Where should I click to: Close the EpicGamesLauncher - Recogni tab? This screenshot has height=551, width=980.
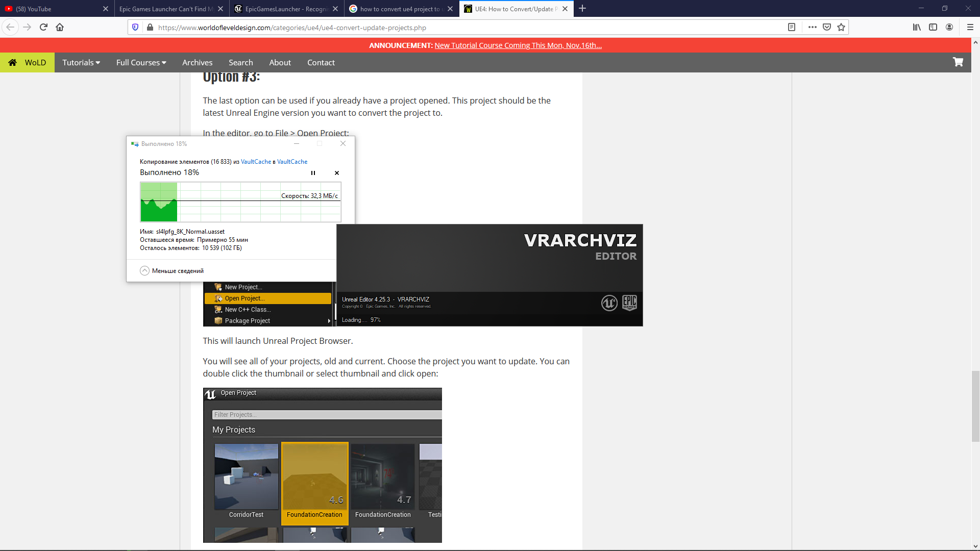[x=335, y=9]
